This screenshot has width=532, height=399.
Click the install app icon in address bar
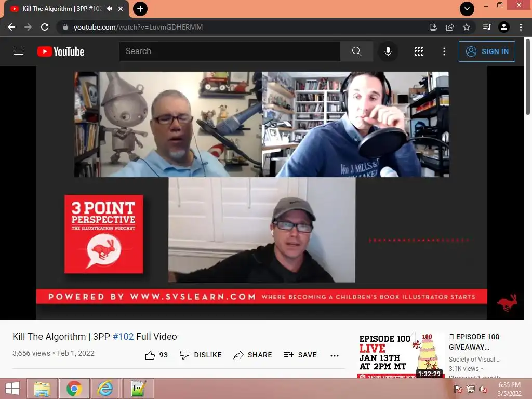(x=433, y=27)
